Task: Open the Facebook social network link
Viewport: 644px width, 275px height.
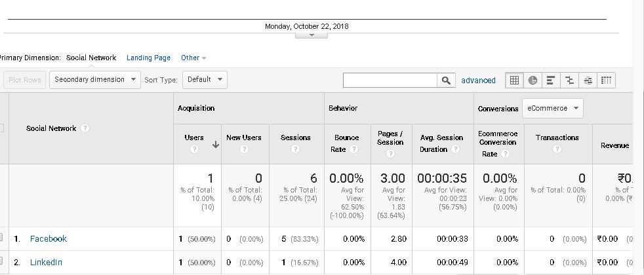Action: coord(49,239)
